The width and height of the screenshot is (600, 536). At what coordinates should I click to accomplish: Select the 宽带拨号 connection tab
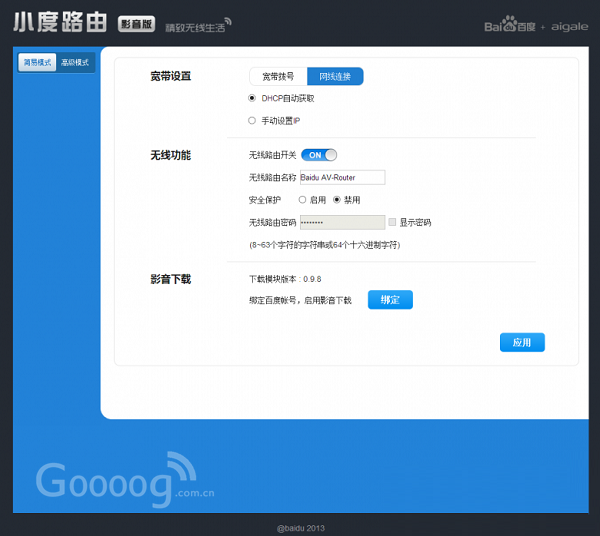278,76
